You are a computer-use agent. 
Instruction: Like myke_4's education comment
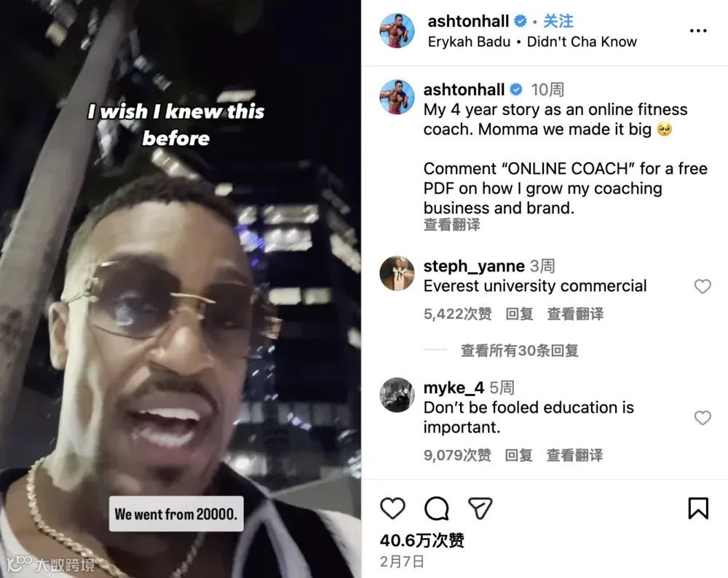point(703,418)
